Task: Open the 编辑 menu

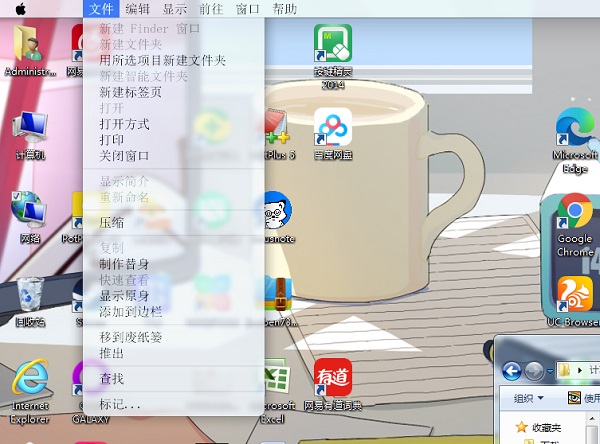Action: (x=137, y=8)
